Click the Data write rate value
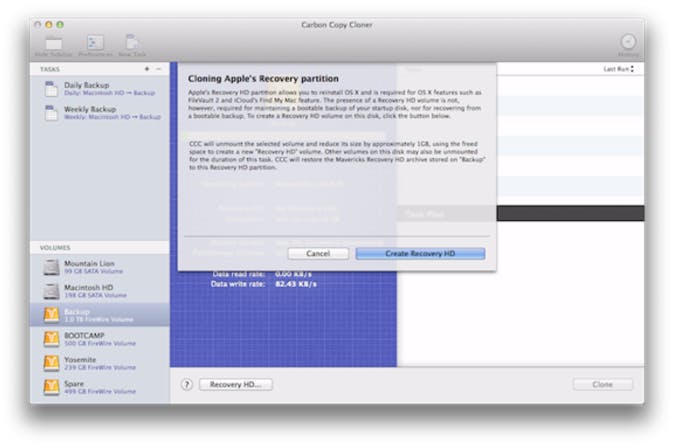The height and width of the screenshot is (447, 674). pyautogui.click(x=296, y=284)
